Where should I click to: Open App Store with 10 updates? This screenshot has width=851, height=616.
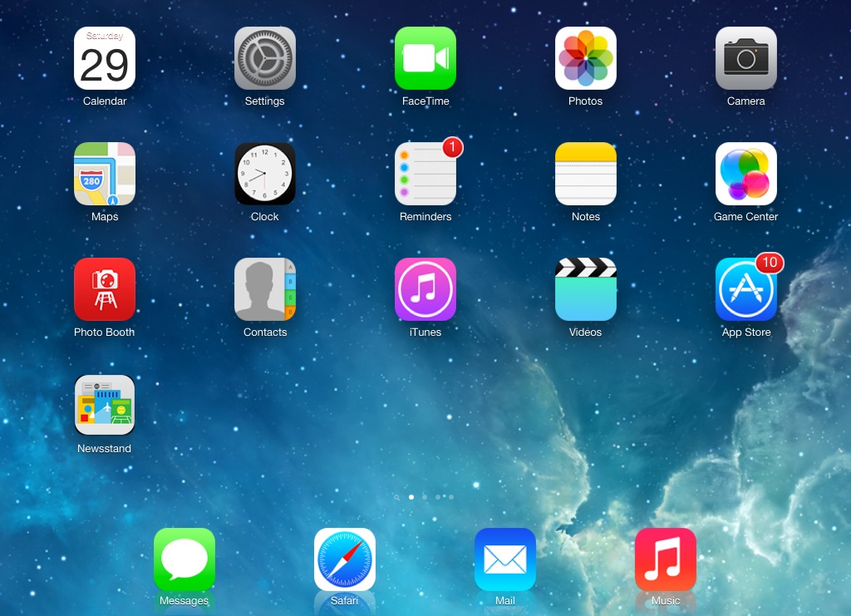tap(745, 289)
